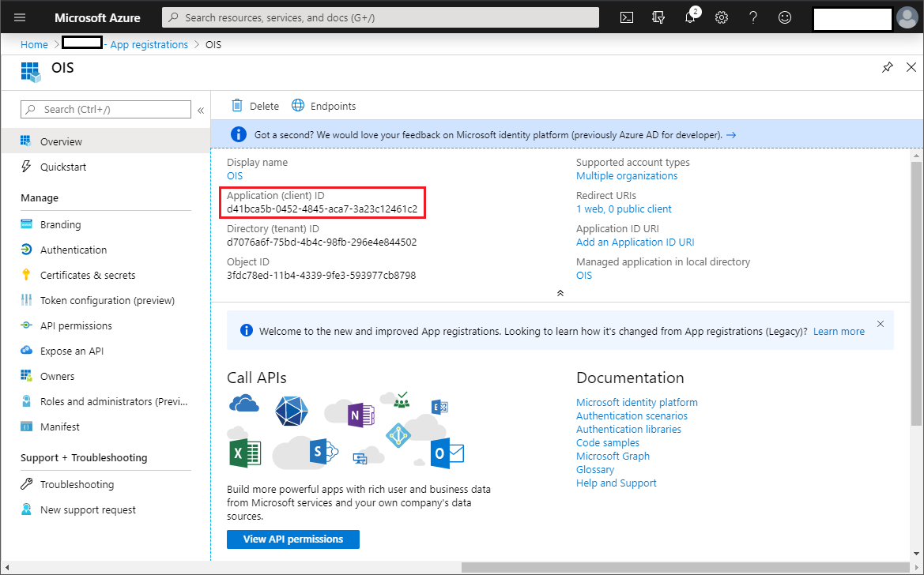Click Learn more in welcome banner
The image size is (924, 575).
click(x=839, y=332)
